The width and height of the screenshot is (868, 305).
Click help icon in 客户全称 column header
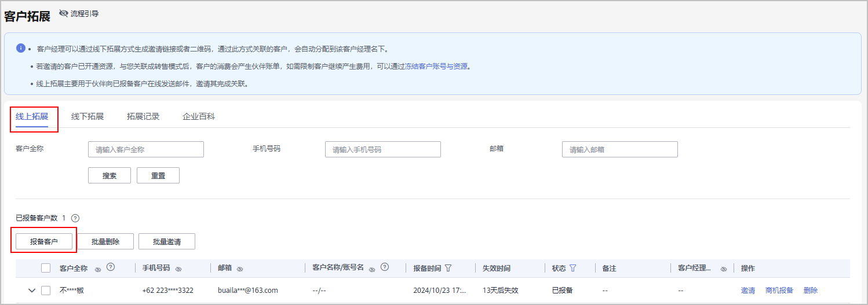(111, 267)
